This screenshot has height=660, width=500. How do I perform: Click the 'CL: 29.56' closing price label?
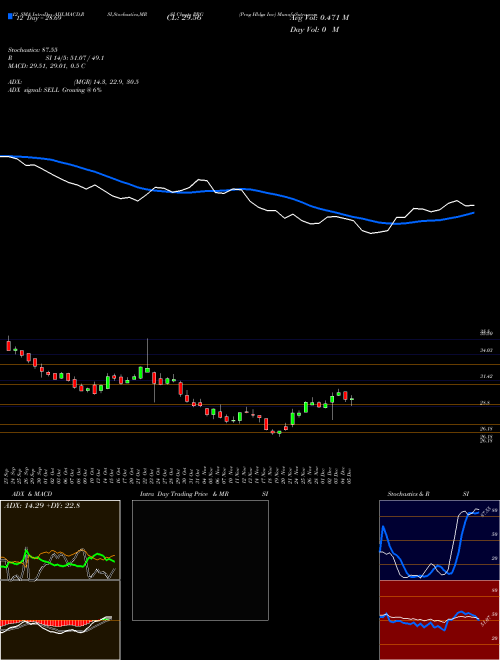click(183, 19)
